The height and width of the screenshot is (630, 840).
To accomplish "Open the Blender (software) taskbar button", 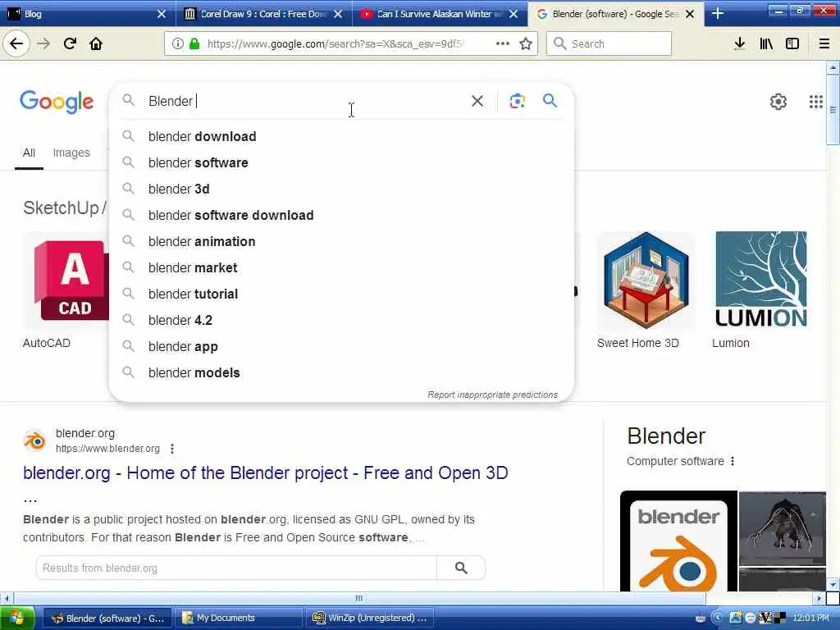I will (107, 619).
